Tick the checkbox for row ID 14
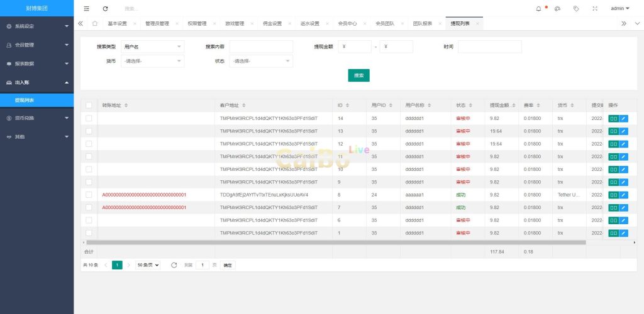 coord(89,118)
